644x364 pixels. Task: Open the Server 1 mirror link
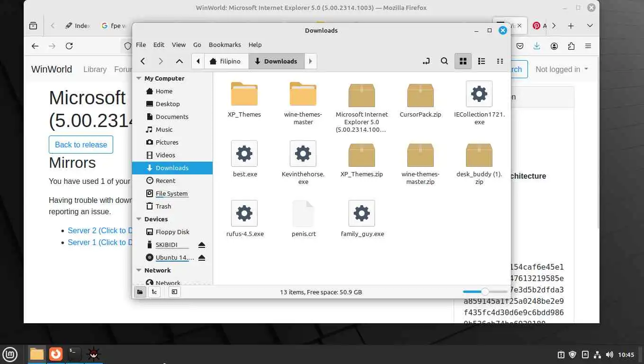pyautogui.click(x=100, y=242)
